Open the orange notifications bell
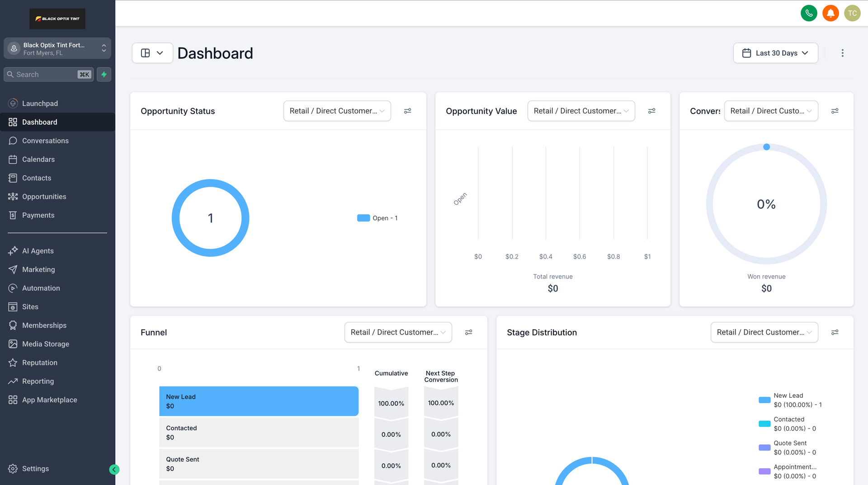Viewport: 868px width, 485px height. [x=830, y=13]
